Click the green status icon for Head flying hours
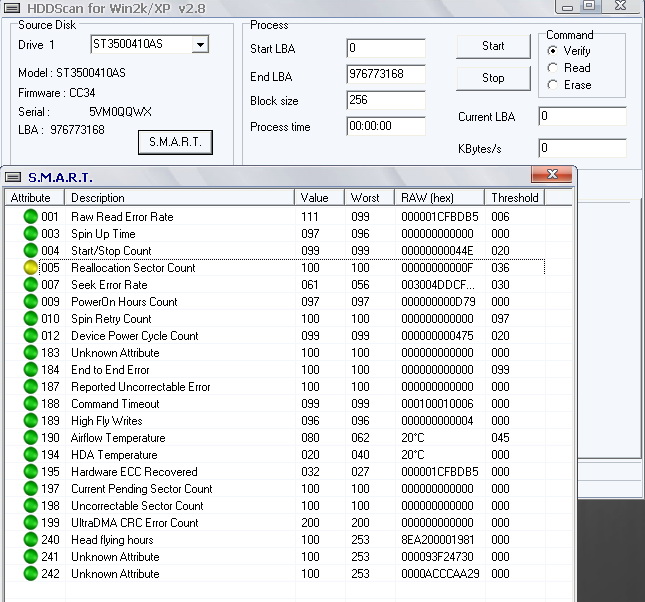Viewport: 645px width, 602px height. 30,540
